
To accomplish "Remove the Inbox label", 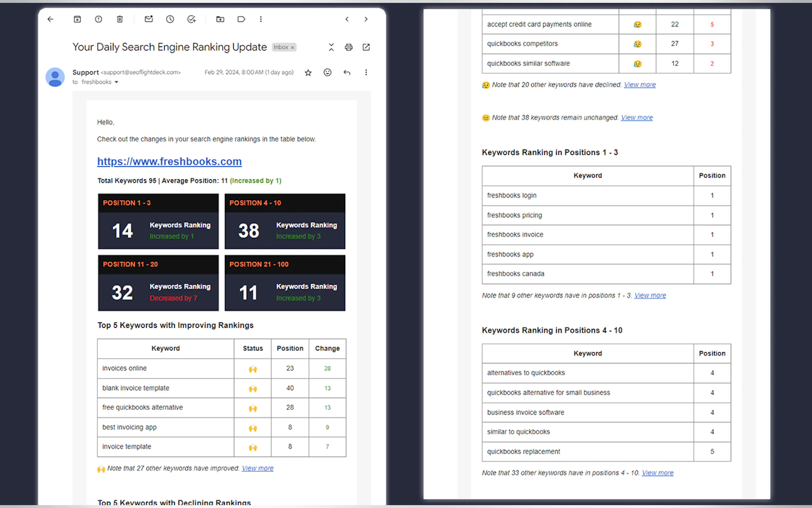I will [x=293, y=47].
